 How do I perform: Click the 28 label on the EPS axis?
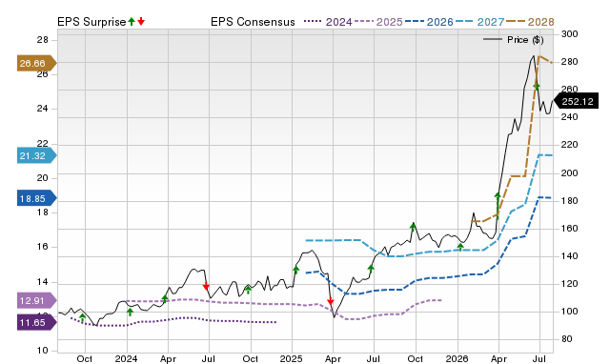43,40
